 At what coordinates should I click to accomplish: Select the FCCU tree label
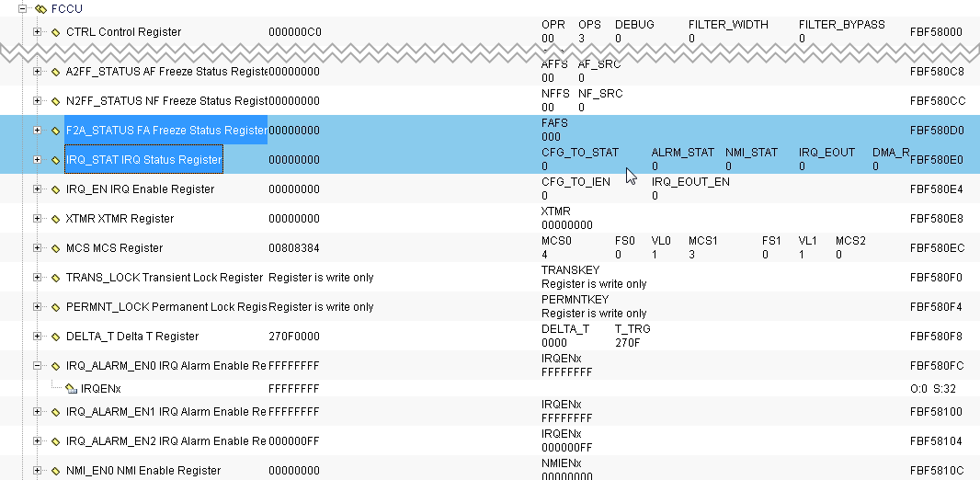click(x=66, y=9)
